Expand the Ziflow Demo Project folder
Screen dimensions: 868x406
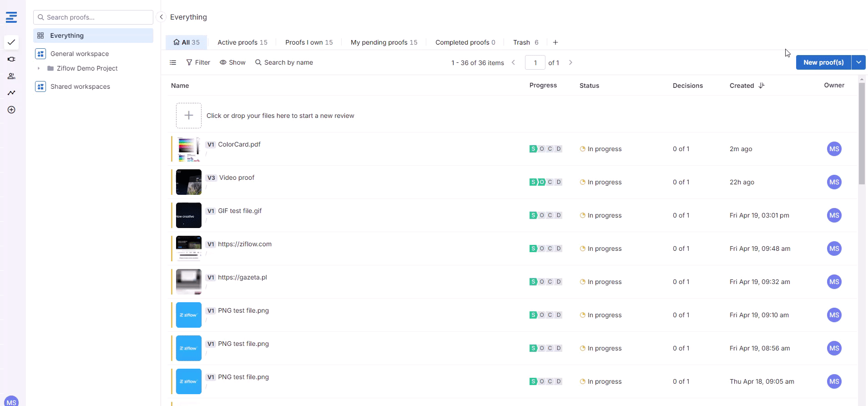pyautogui.click(x=39, y=68)
